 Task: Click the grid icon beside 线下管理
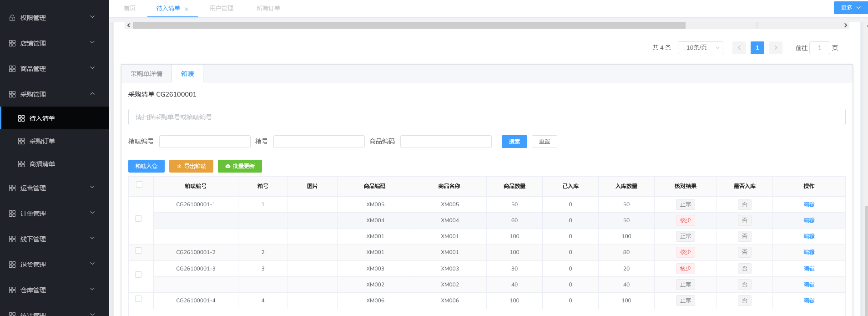tap(12, 239)
